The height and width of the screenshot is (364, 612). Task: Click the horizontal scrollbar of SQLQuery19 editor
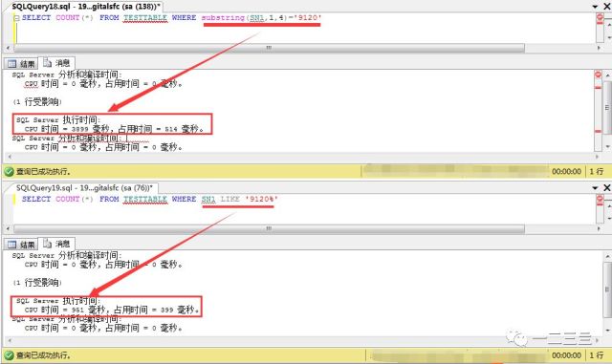[x=269, y=228]
